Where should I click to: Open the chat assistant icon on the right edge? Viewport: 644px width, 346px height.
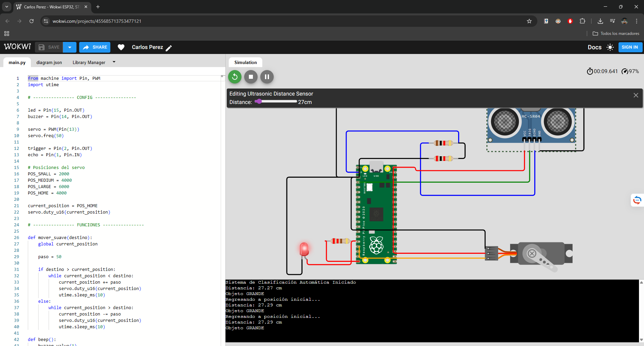pos(637,200)
